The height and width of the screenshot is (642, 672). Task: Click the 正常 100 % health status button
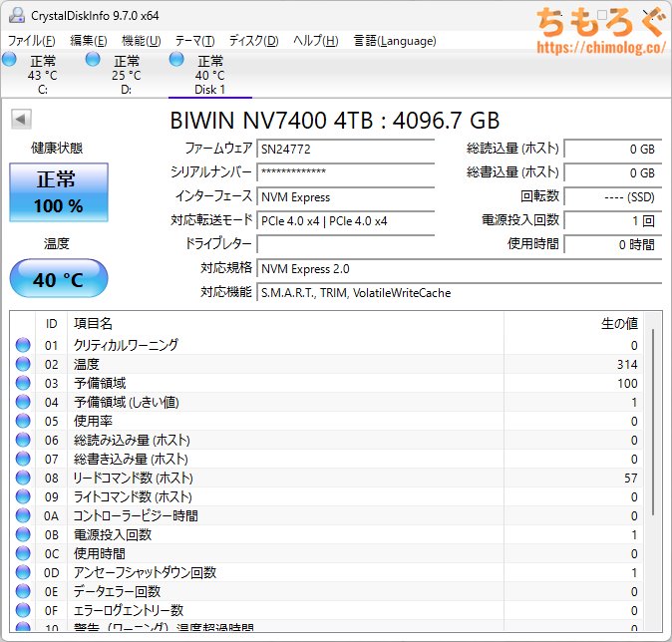[x=59, y=192]
